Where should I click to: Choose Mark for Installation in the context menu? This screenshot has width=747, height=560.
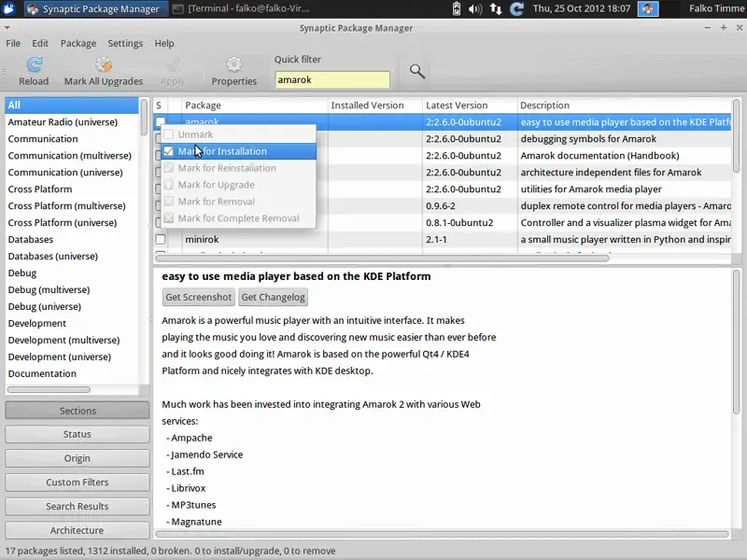point(239,151)
